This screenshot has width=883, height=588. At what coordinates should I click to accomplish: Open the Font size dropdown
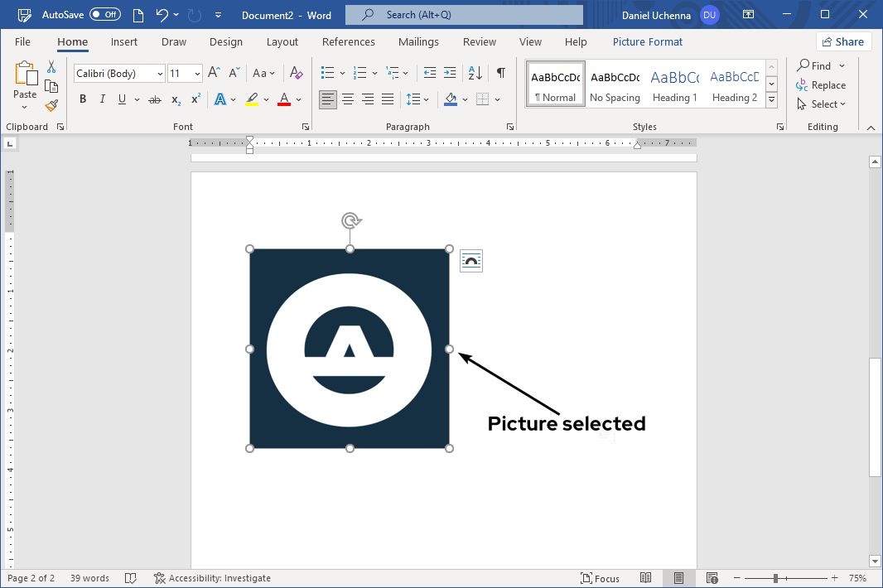click(195, 73)
